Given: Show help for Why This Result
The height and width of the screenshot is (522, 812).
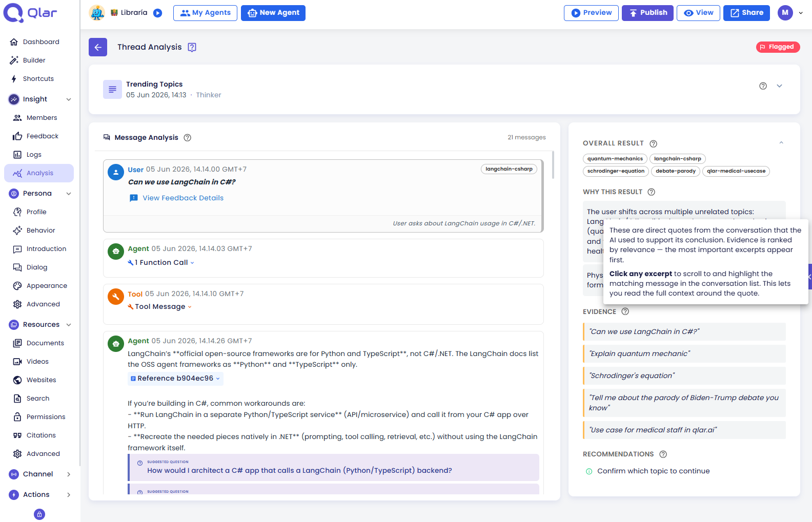Looking at the screenshot, I should click(652, 192).
